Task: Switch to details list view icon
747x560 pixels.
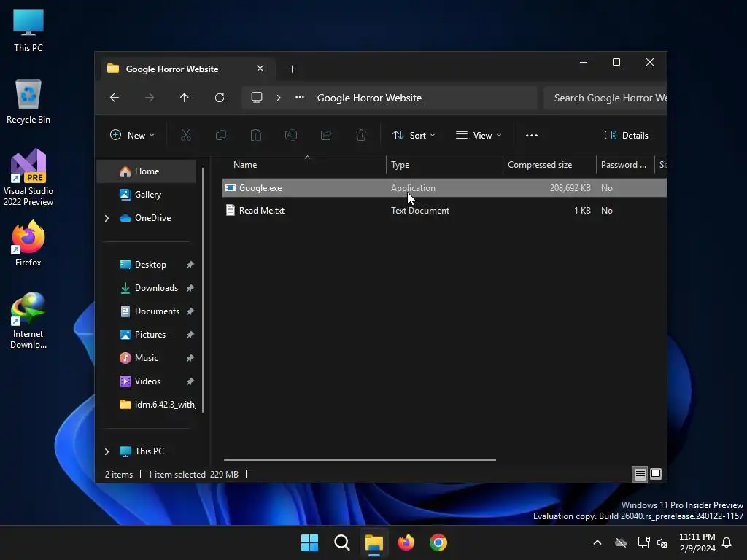Action: pyautogui.click(x=640, y=474)
